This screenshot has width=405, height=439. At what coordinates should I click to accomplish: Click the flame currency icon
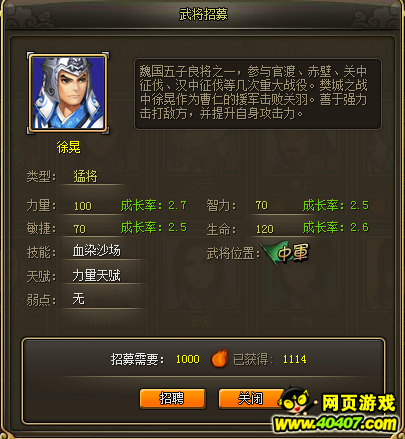point(219,358)
